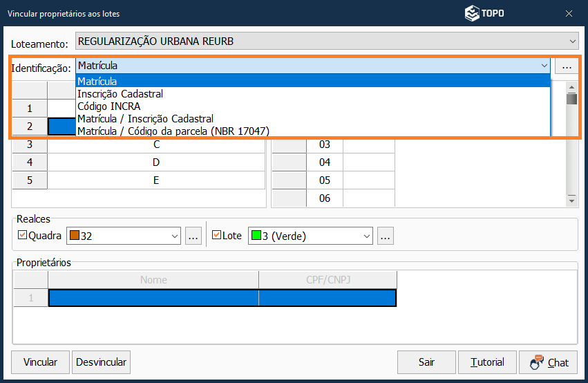Open Lote color options ellipsis button
Viewport: 588px width, 383px height.
click(x=386, y=236)
